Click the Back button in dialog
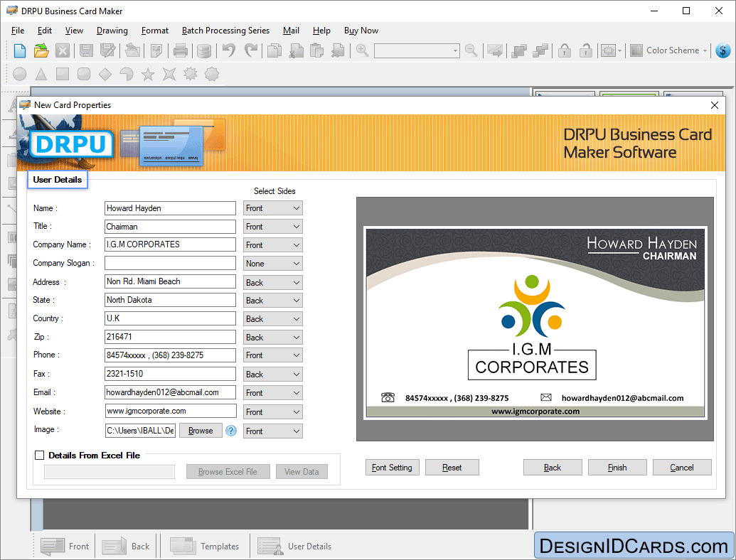Image resolution: width=736 pixels, height=560 pixels. coord(553,468)
